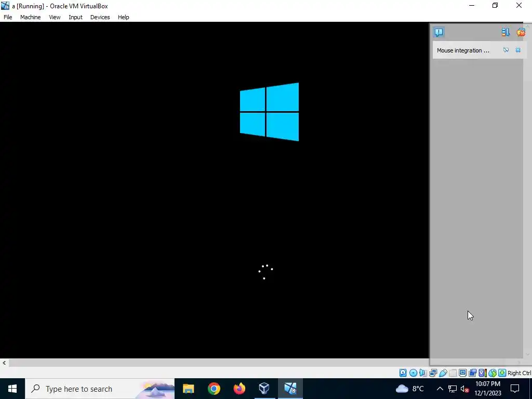
Task: Click the CPU virtualization indicator
Action: click(x=483, y=373)
